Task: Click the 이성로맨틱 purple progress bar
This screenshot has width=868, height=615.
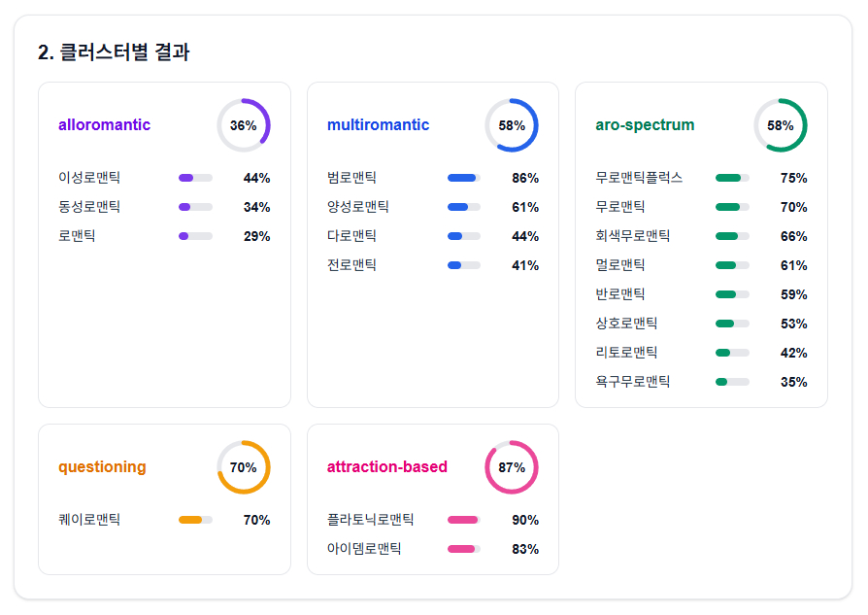Action: tap(195, 178)
